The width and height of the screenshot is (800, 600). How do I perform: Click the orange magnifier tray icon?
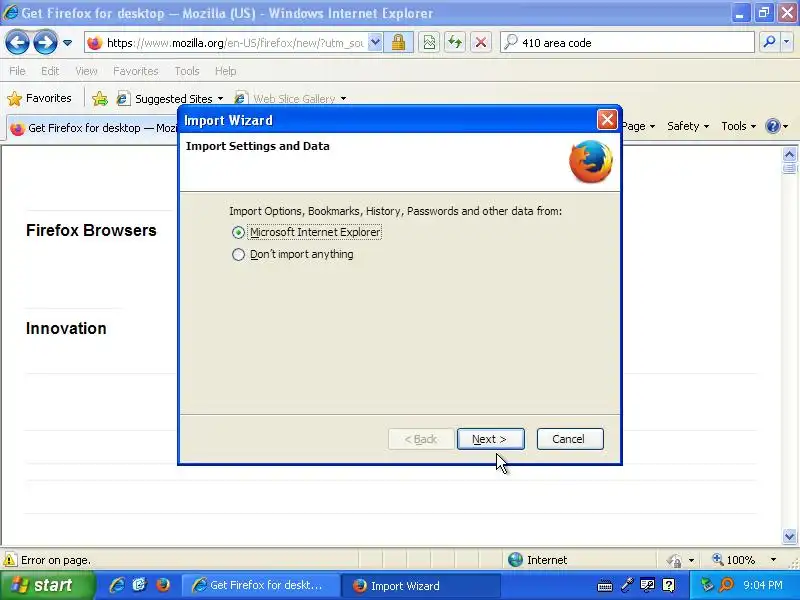(x=726, y=585)
